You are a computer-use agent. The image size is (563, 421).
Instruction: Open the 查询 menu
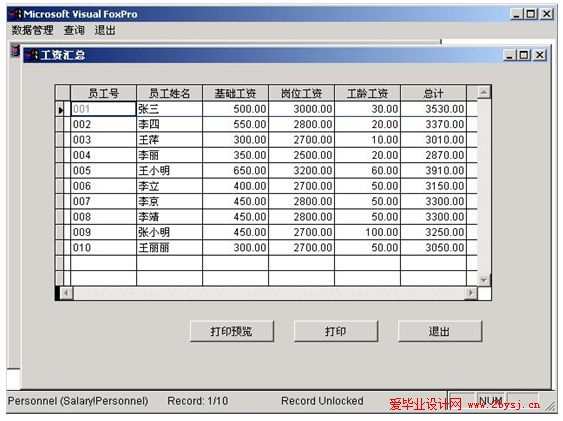(x=74, y=30)
